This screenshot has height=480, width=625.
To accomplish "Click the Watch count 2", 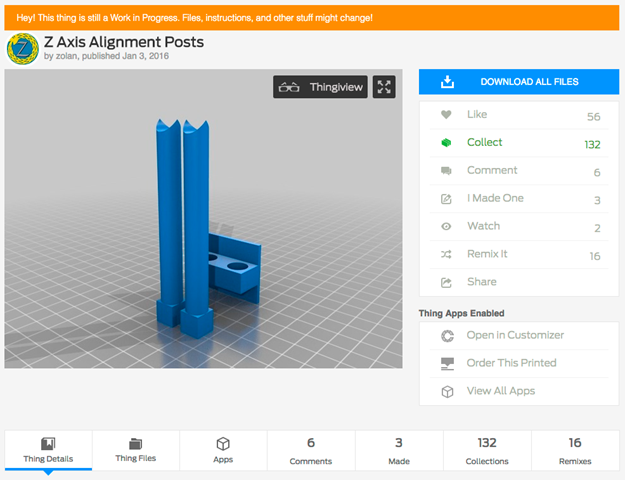I will [x=597, y=228].
